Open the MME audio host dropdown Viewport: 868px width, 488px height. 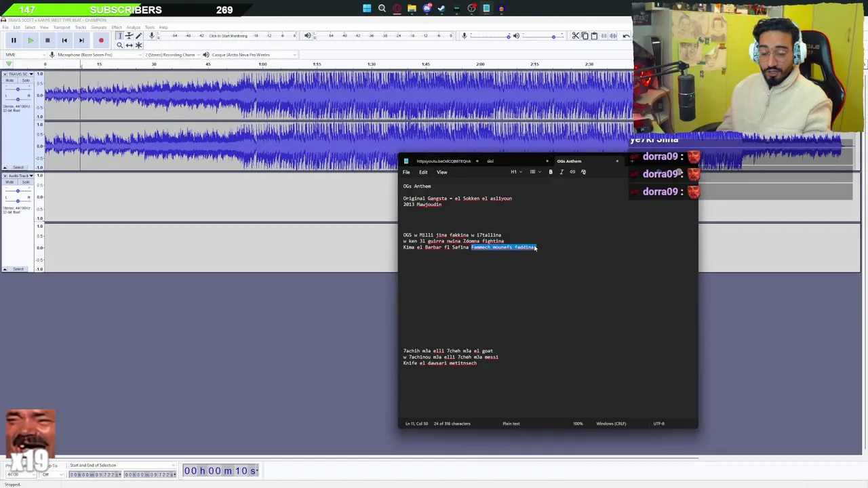click(24, 55)
